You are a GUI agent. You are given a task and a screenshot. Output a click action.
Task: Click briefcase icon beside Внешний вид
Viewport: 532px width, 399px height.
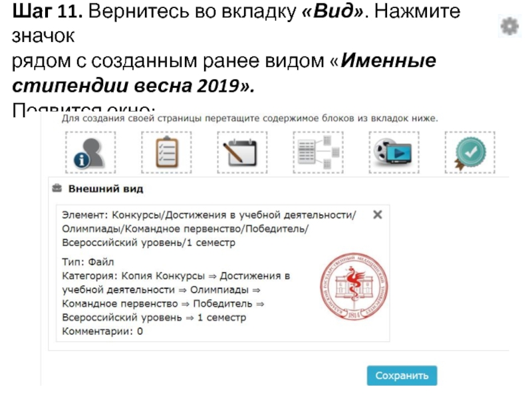point(57,188)
